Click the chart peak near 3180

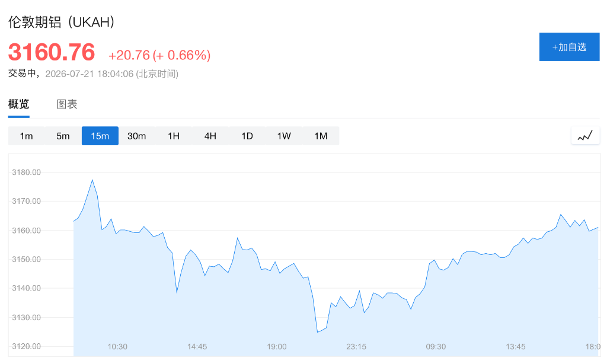[92, 180]
